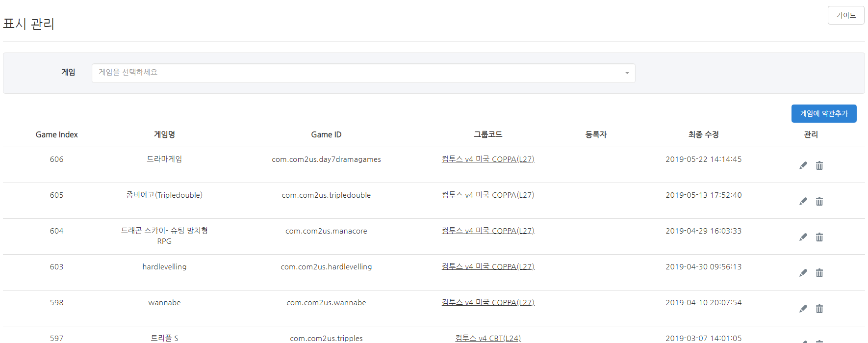Click Game ID com.com2us.manacore
Viewport: 868px width, 343px height.
[x=326, y=231]
